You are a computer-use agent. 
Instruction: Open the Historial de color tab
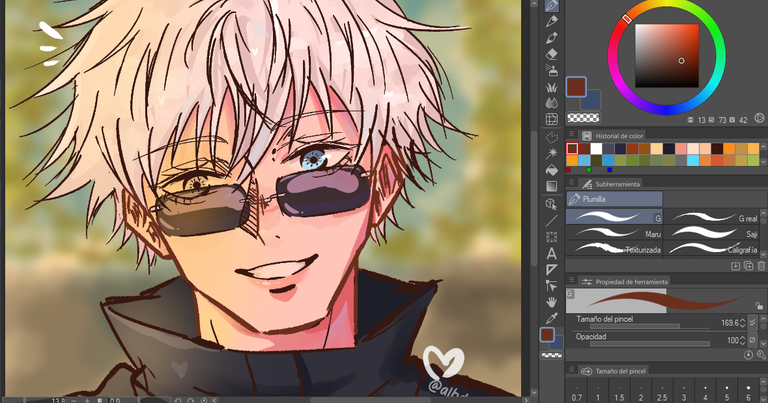click(612, 136)
